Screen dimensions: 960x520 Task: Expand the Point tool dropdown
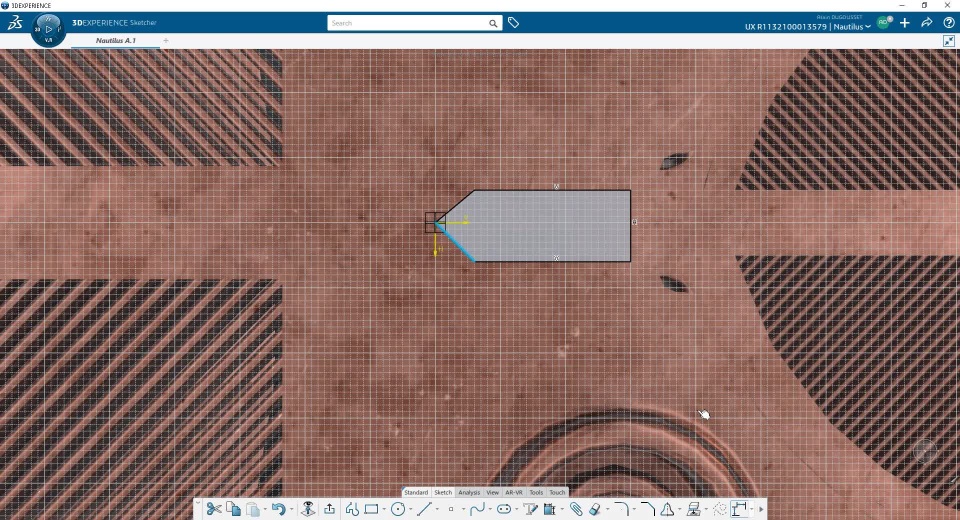[x=463, y=510]
